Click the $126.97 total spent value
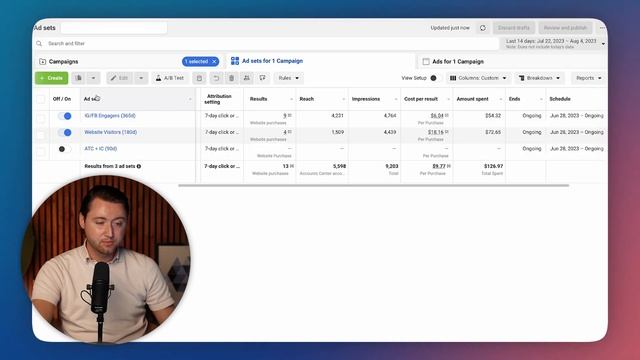Image resolution: width=640 pixels, height=360 pixels. point(493,166)
